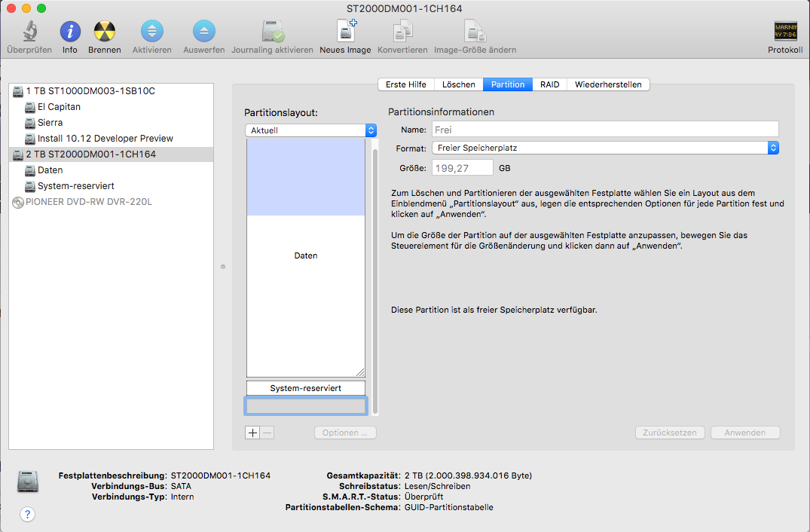
Task: Switch to the Löschen tab
Action: (458, 84)
